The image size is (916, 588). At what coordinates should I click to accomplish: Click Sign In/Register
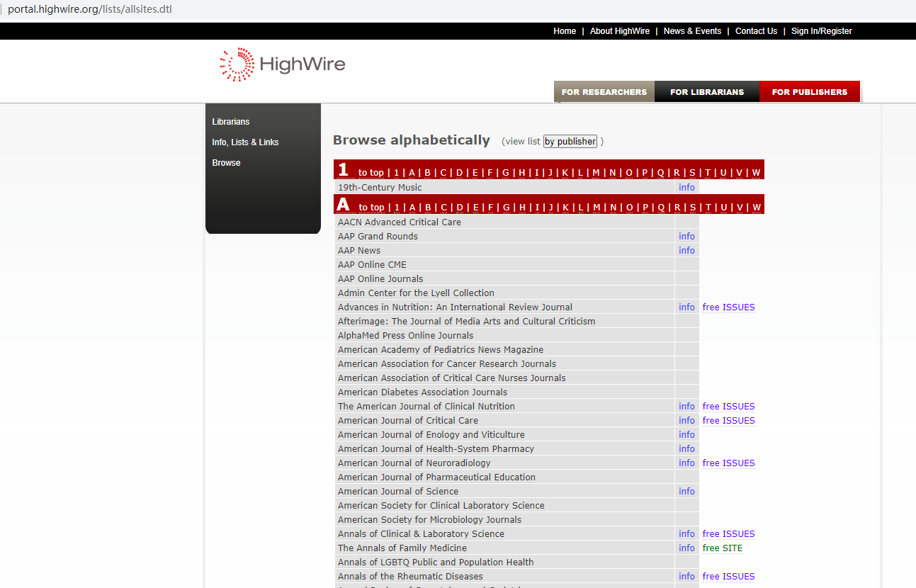821,31
